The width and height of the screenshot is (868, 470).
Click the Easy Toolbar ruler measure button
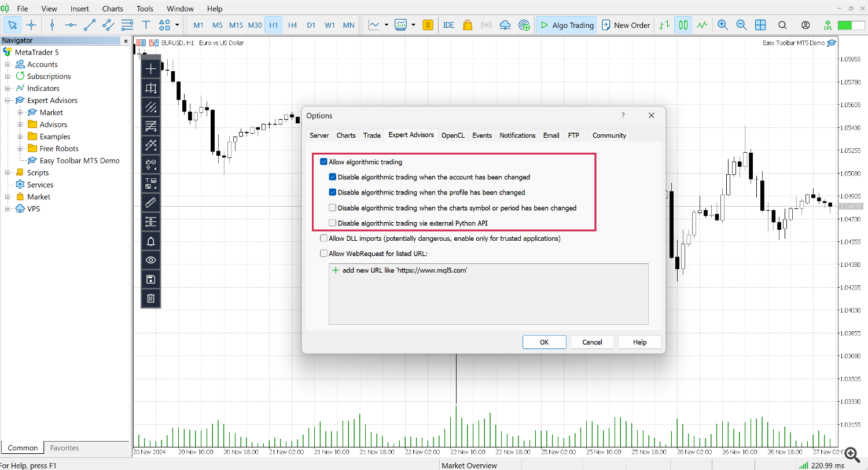(151, 203)
